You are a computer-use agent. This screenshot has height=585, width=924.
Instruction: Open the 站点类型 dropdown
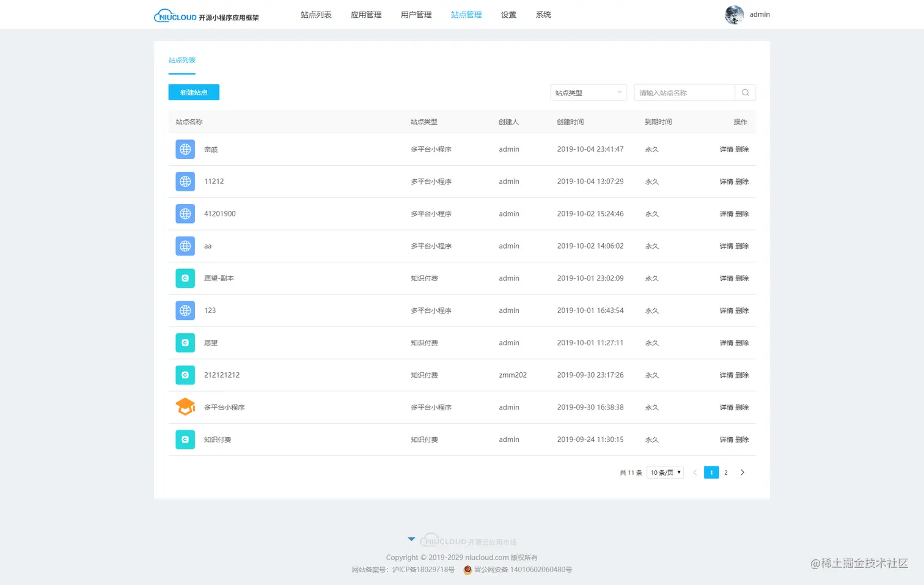[x=587, y=92]
